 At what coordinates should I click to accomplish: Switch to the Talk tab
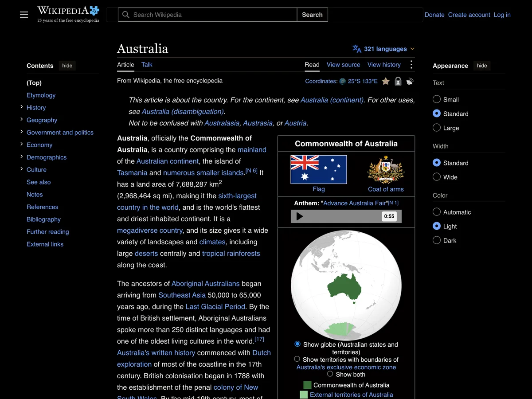[147, 65]
